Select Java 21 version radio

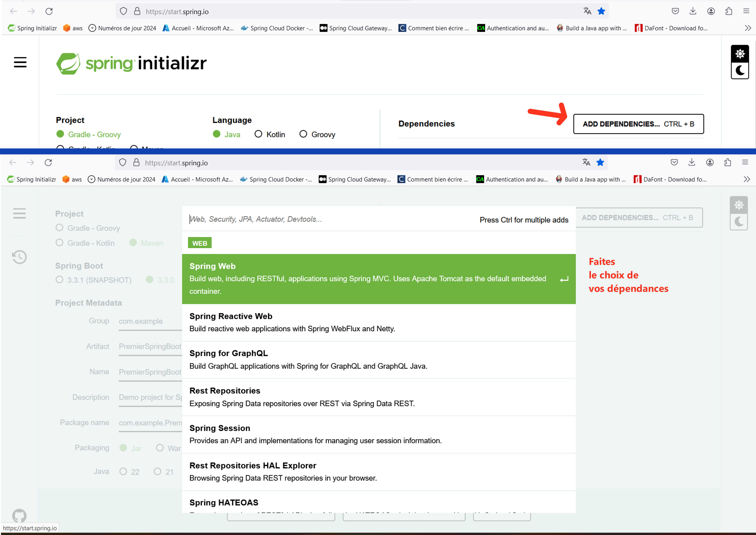[164, 472]
